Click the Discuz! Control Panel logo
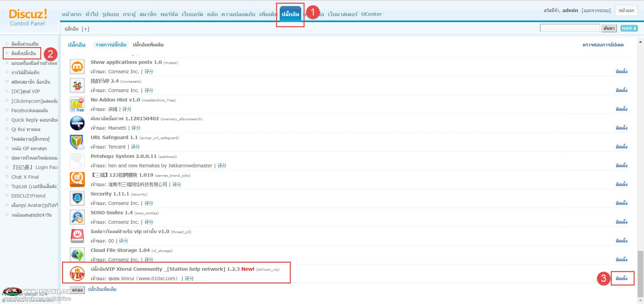This screenshot has width=644, height=304. (x=28, y=17)
